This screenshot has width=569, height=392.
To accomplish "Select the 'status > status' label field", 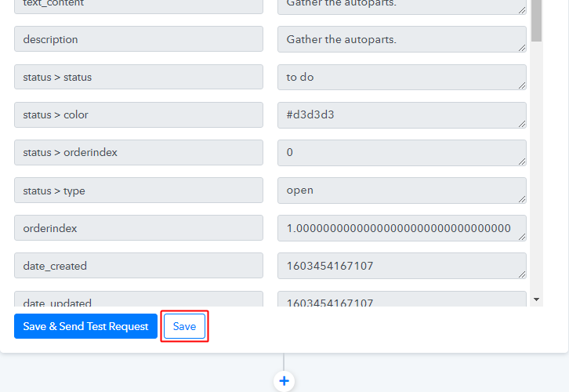I will pos(139,77).
